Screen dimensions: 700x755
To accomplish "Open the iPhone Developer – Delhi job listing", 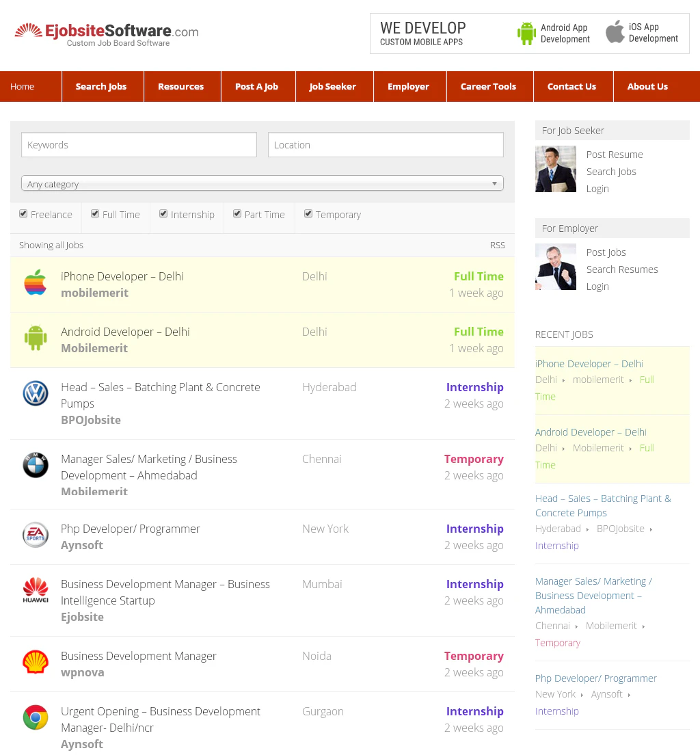I will point(262,284).
